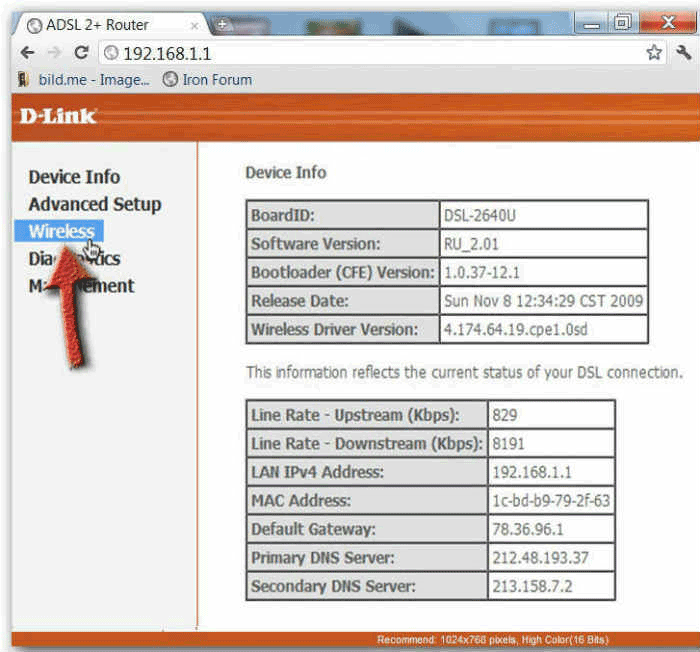700x652 pixels.
Task: Click the MAC Address label cell
Action: 367,501
